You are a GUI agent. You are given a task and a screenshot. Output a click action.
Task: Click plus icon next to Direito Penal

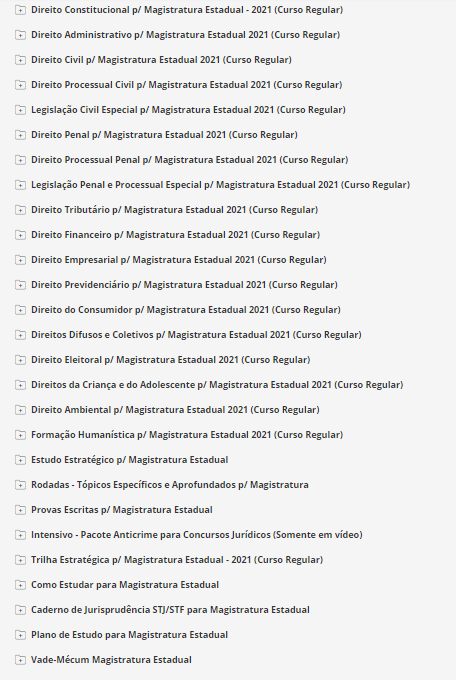(x=20, y=135)
